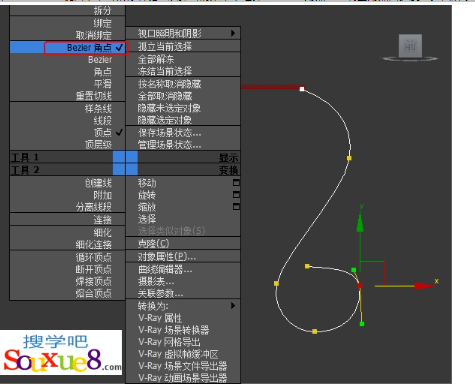Open 保存场景状态... dialog
Viewport: 475px width, 386px height.
pyautogui.click(x=183, y=133)
